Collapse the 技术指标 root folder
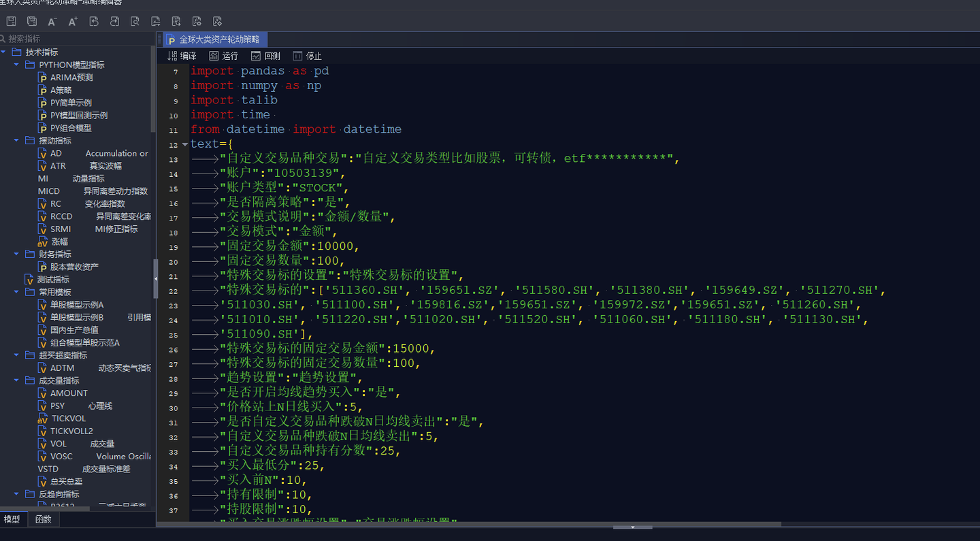 click(x=3, y=52)
